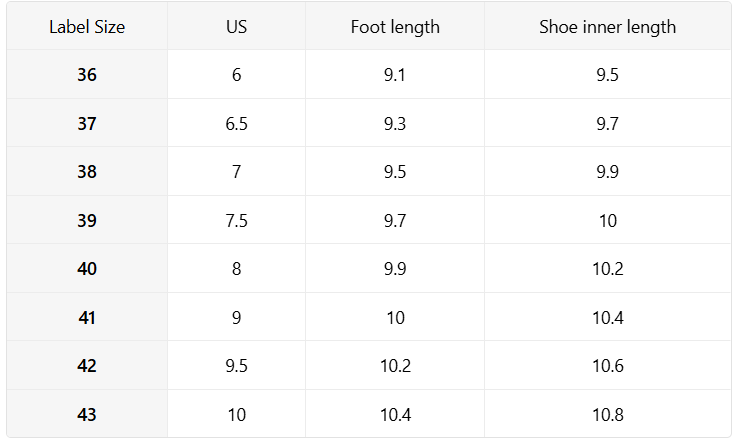Select the label size 38 cell
Viewport: 737px width, 439px height.
pos(87,172)
